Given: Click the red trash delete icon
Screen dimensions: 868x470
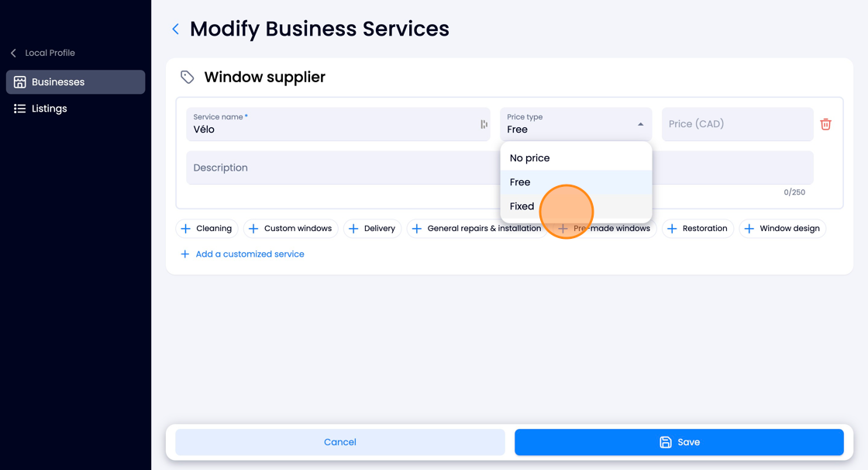Looking at the screenshot, I should click(x=825, y=124).
